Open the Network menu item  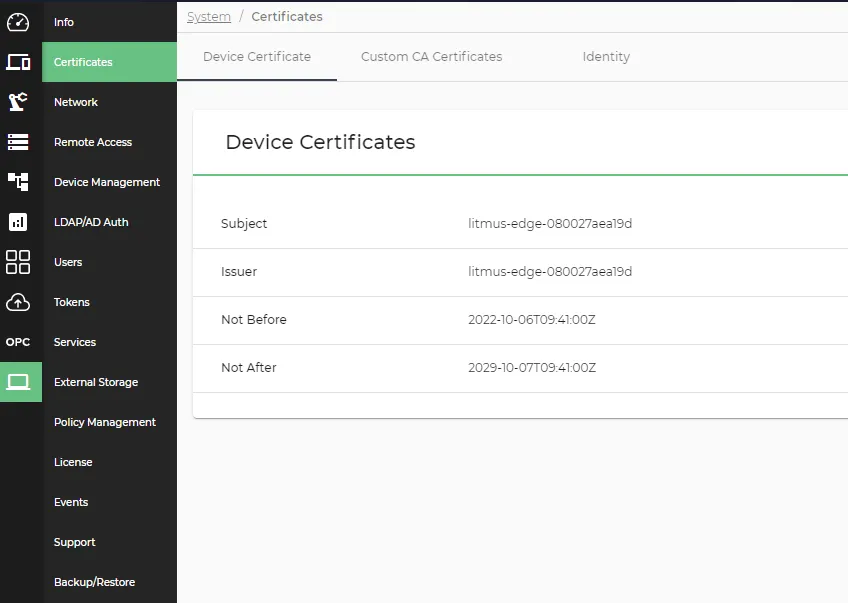point(76,102)
